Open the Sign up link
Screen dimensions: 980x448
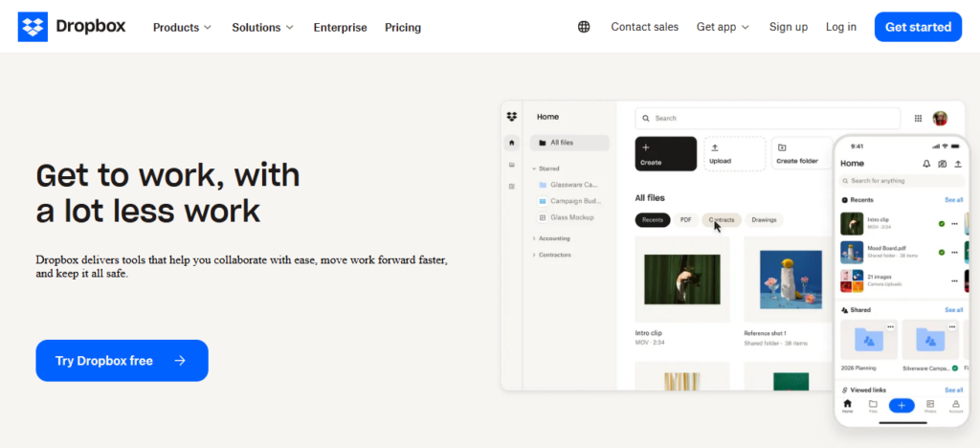click(789, 27)
